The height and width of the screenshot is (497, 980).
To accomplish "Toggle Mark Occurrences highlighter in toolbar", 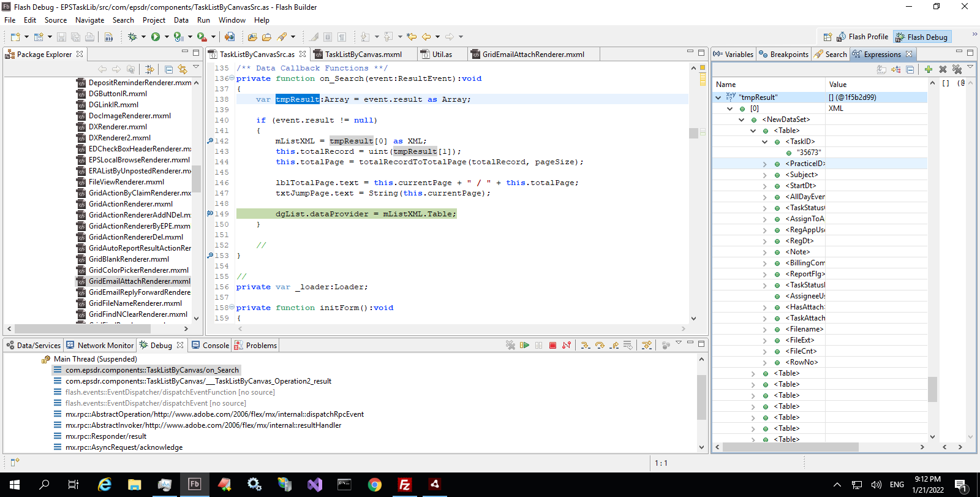I will (x=314, y=37).
